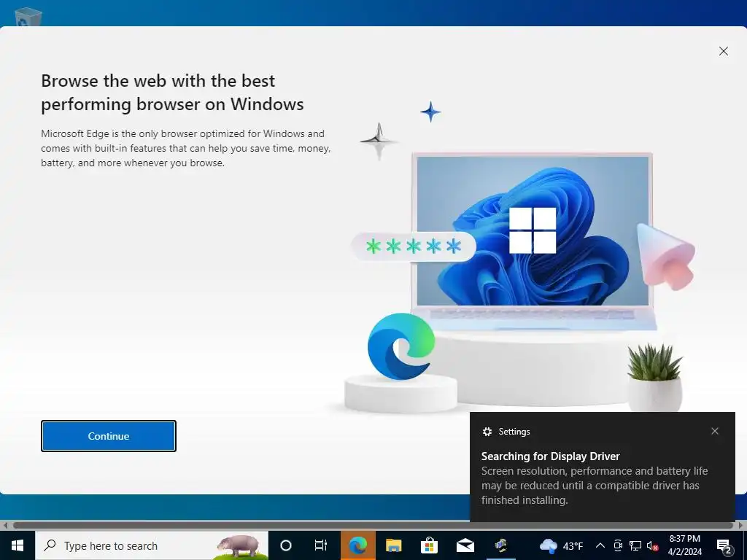Click the horizontal scrollbar track
The width and height of the screenshot is (747, 560).
[373, 525]
